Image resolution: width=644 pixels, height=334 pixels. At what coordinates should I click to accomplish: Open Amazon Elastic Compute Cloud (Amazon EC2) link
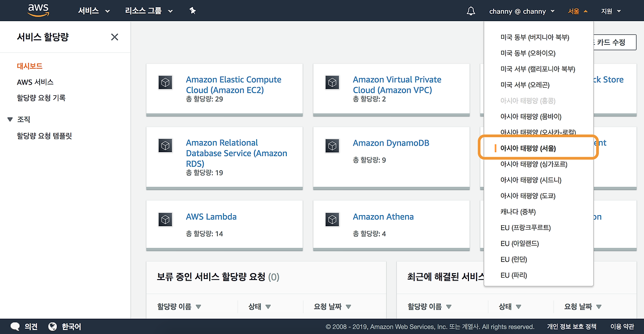233,85
